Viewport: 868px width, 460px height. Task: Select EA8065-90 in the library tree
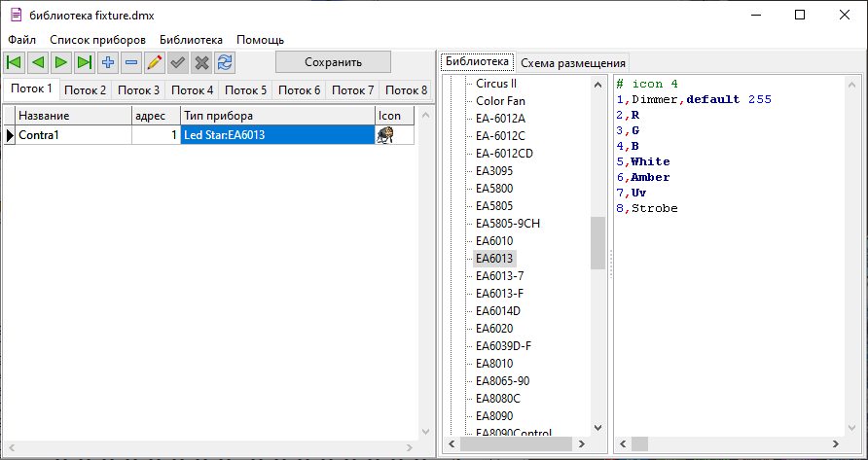503,381
